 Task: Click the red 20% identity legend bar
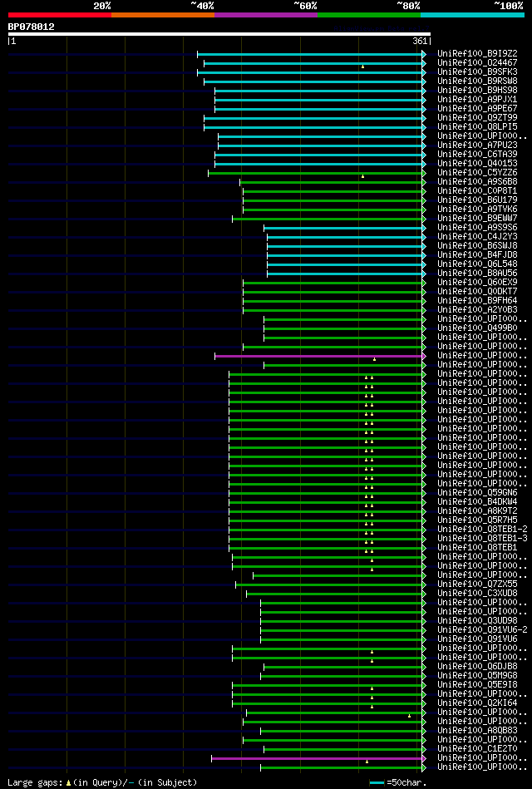pos(59,15)
